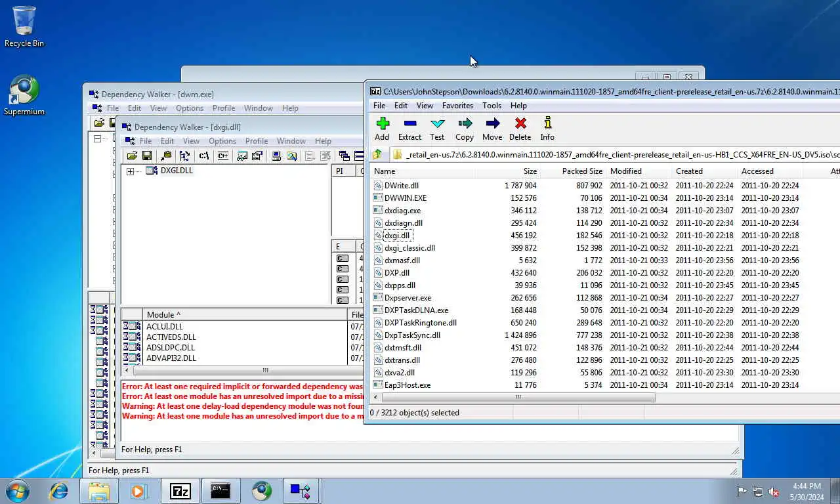Viewport: 840px width, 504px height.
Task: Click Open folder icon in dwm.exe window toolbar
Action: click(x=99, y=123)
